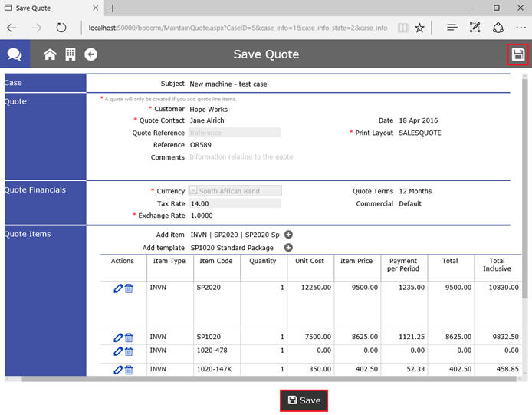The height and width of the screenshot is (415, 532).
Task: Open the building/company icon
Action: pos(70,54)
